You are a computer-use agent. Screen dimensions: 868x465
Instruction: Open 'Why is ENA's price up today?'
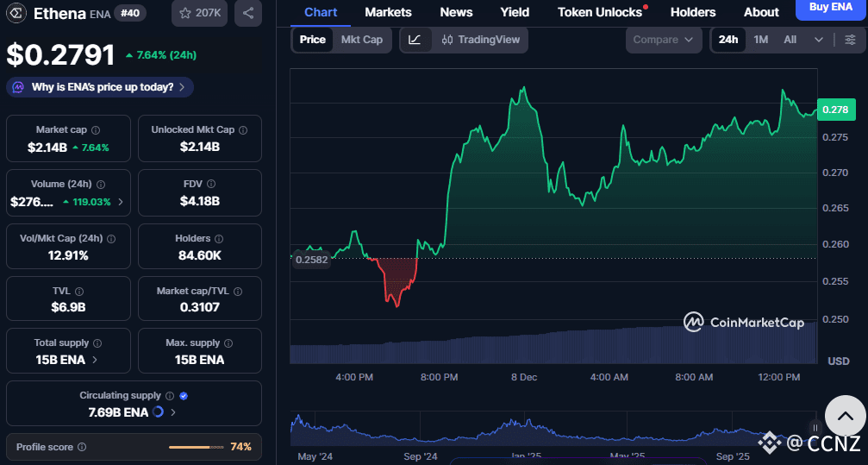click(100, 87)
